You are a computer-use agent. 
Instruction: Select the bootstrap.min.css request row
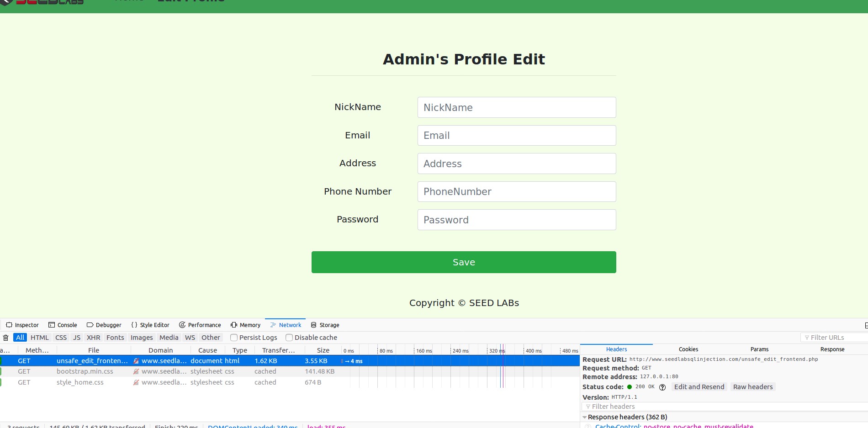[290, 371]
